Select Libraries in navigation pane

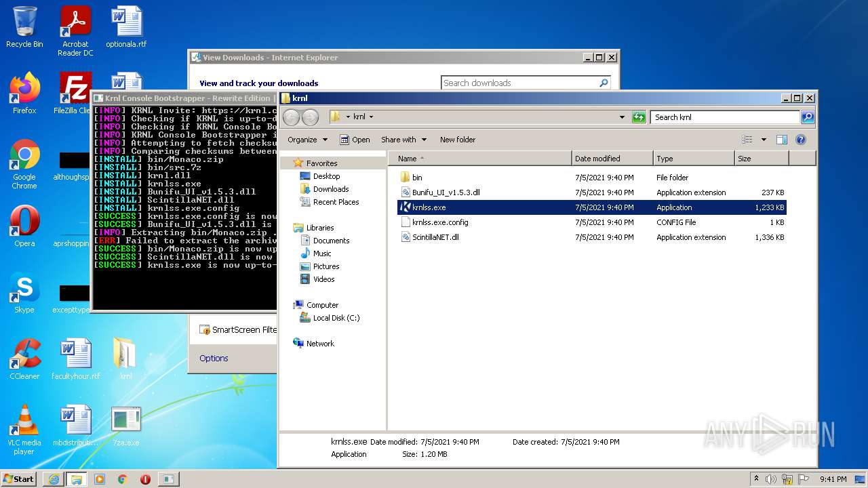coord(319,228)
